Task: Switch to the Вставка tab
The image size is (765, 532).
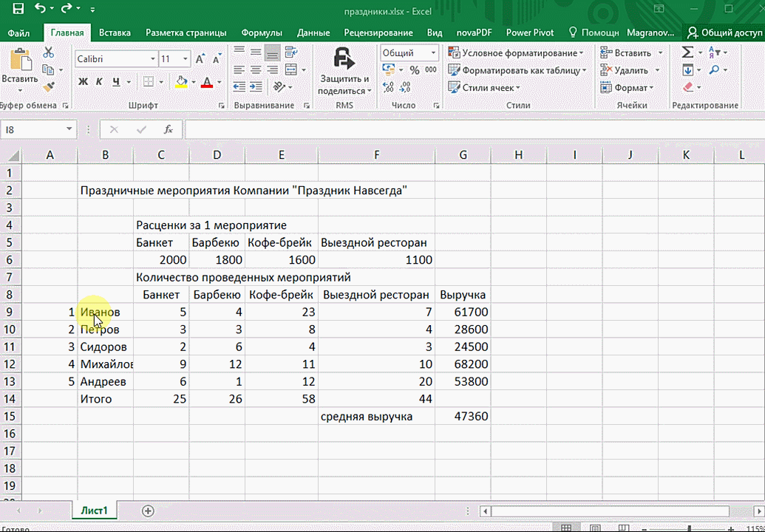Action: coord(115,33)
